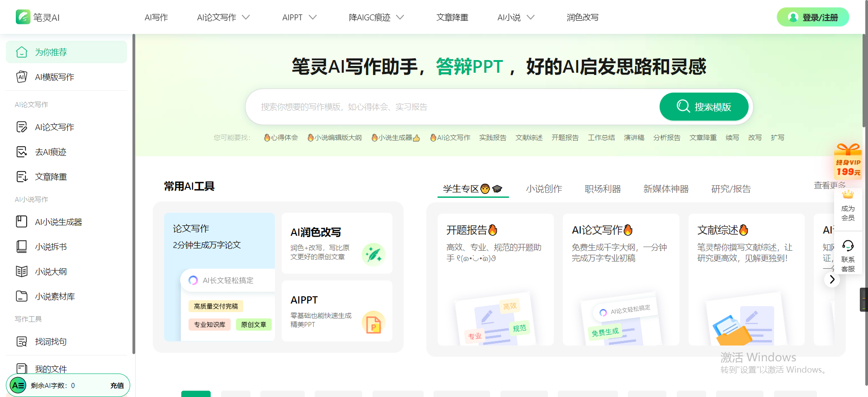The image size is (868, 397).
Task: Click the 续写 suggestion link
Action: 732,137
